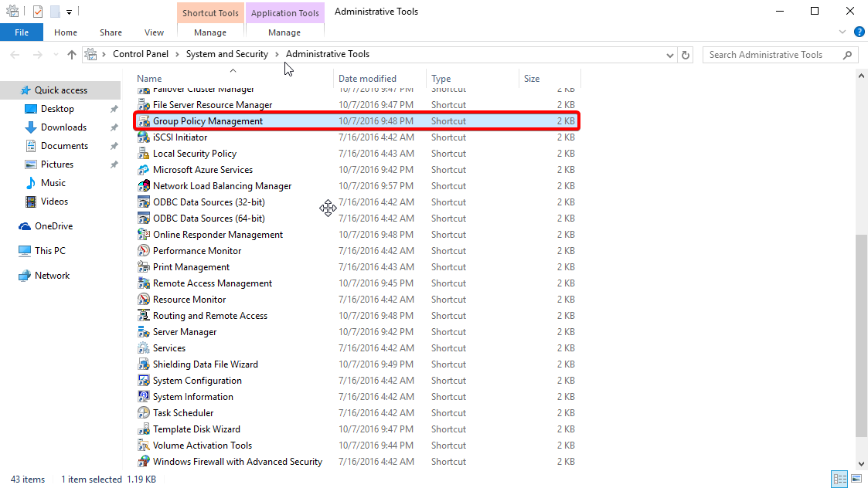Expand the ribbon with the chevron
This screenshot has width=868, height=488.
[842, 32]
